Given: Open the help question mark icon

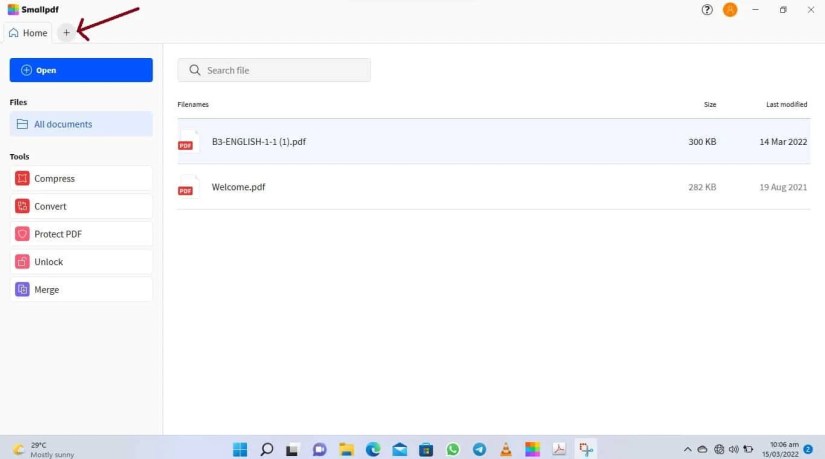Looking at the screenshot, I should 707,9.
